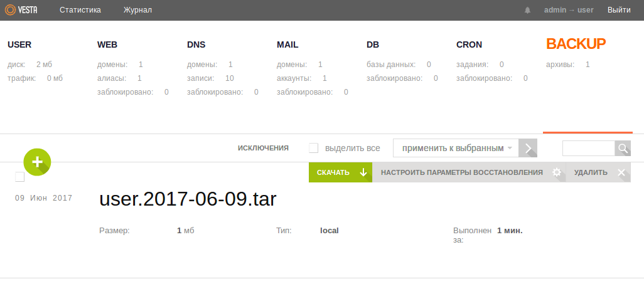This screenshot has width=644, height=289.
Task: Switch to the DNS section tab
Action: pos(196,45)
